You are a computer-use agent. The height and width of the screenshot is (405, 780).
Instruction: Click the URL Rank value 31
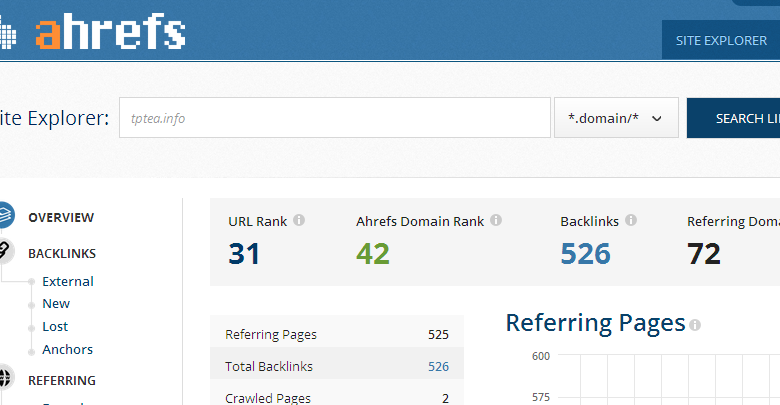tap(244, 254)
